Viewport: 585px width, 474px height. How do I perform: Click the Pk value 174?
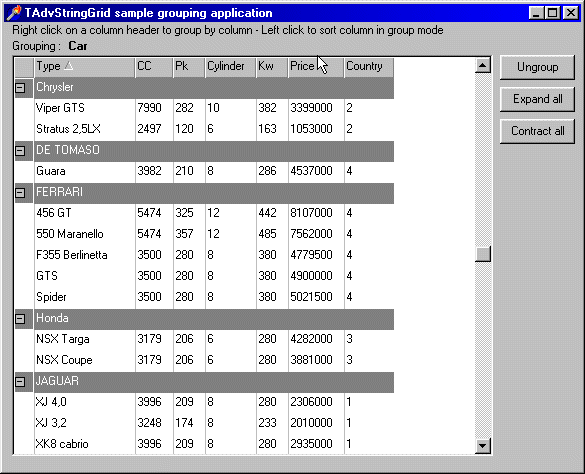click(189, 423)
